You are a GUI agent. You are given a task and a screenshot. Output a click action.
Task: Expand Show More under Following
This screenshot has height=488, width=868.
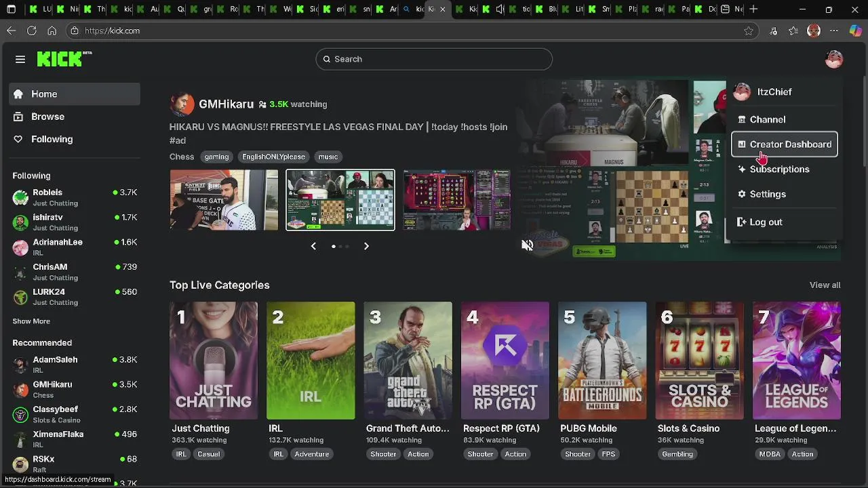pyautogui.click(x=31, y=321)
